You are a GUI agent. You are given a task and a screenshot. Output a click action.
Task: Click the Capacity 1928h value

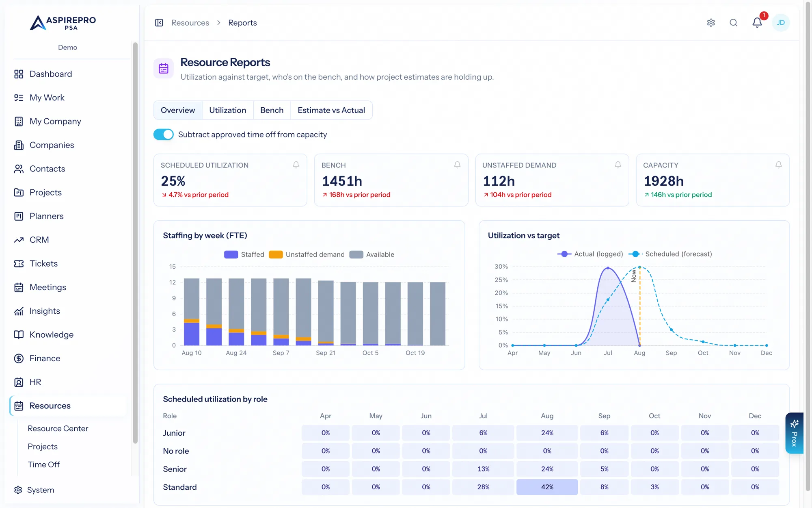point(663,181)
